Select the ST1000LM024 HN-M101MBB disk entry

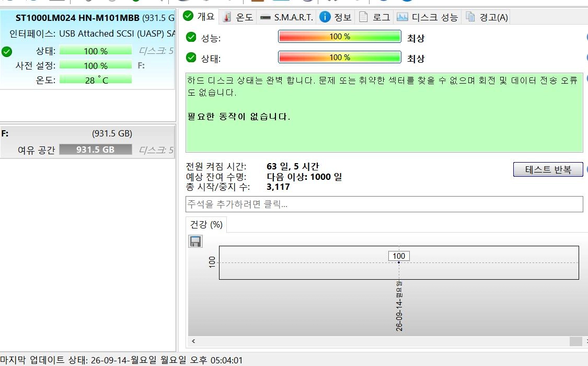click(87, 49)
